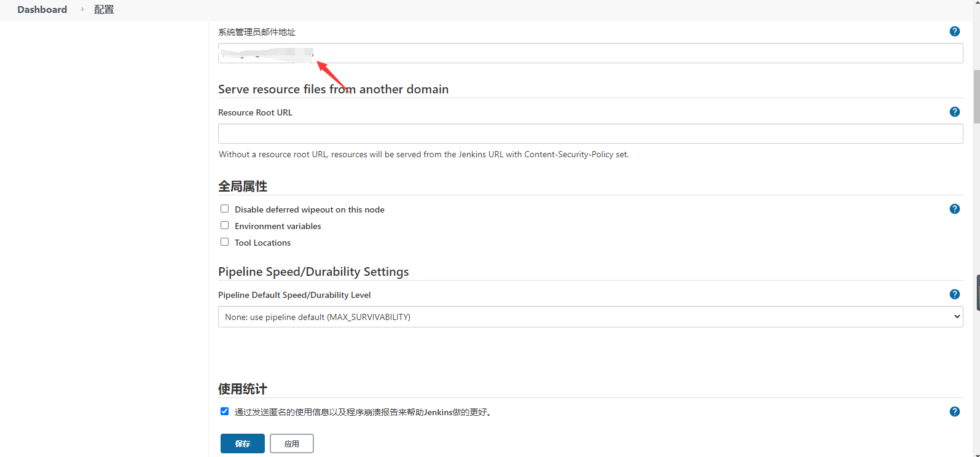Open help icon beside Disable deferred wipeout
This screenshot has width=980, height=457.
[x=954, y=209]
